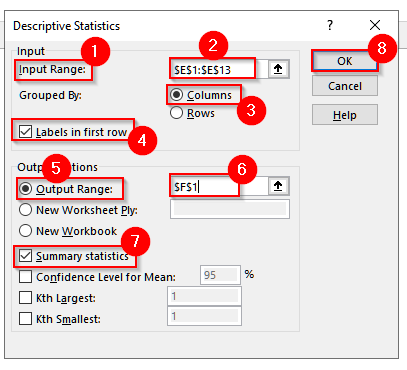Screen dimensions: 407x370
Task: Collapse the Input Range selector arrow
Action: pos(278,69)
